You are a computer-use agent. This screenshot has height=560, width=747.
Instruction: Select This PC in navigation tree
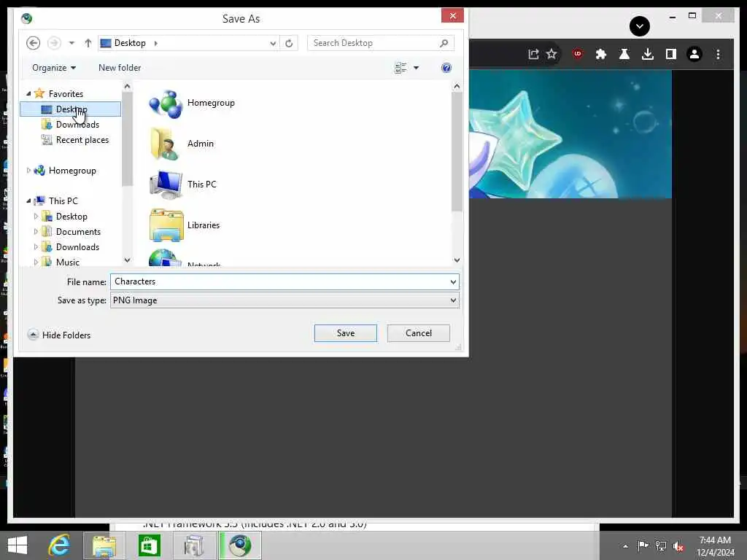tap(63, 201)
